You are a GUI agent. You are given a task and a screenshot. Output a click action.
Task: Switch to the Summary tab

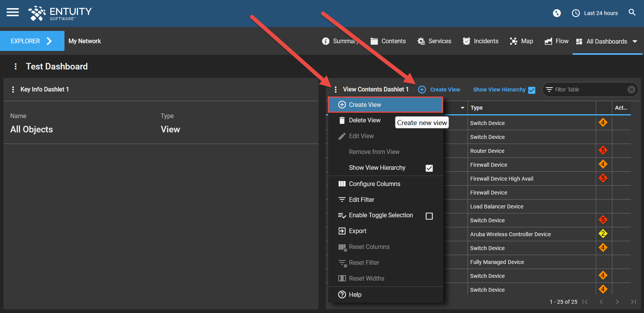340,41
